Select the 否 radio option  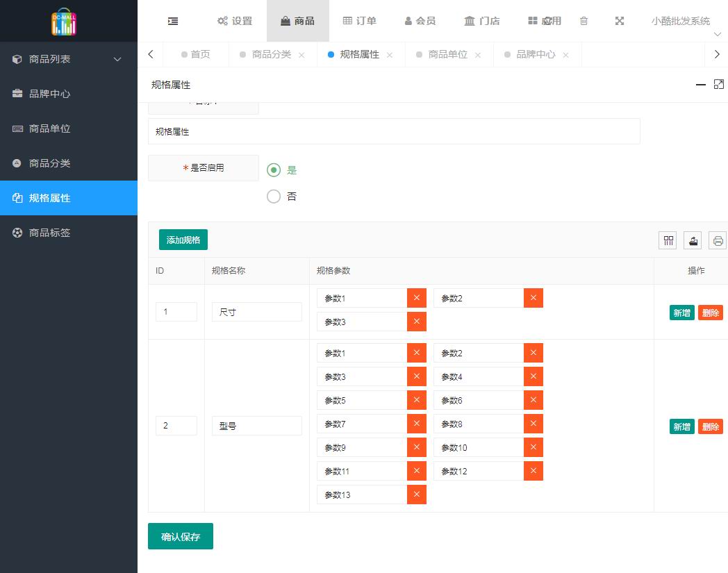click(x=274, y=197)
